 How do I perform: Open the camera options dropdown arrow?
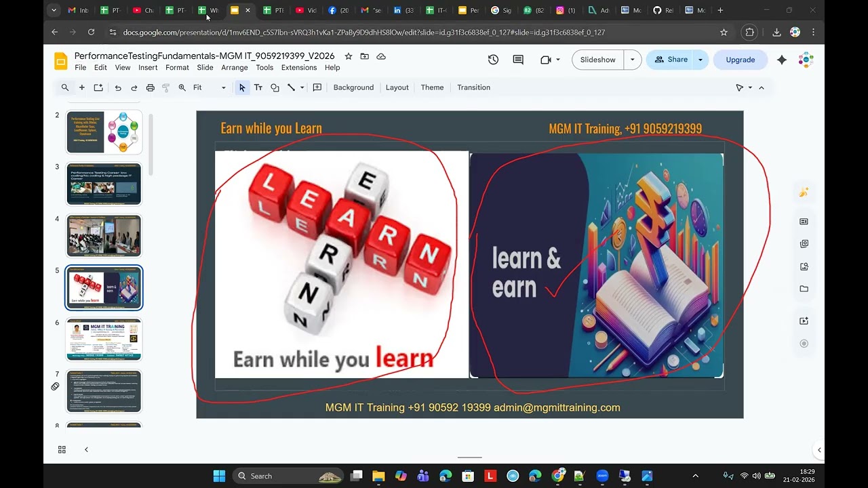558,60
